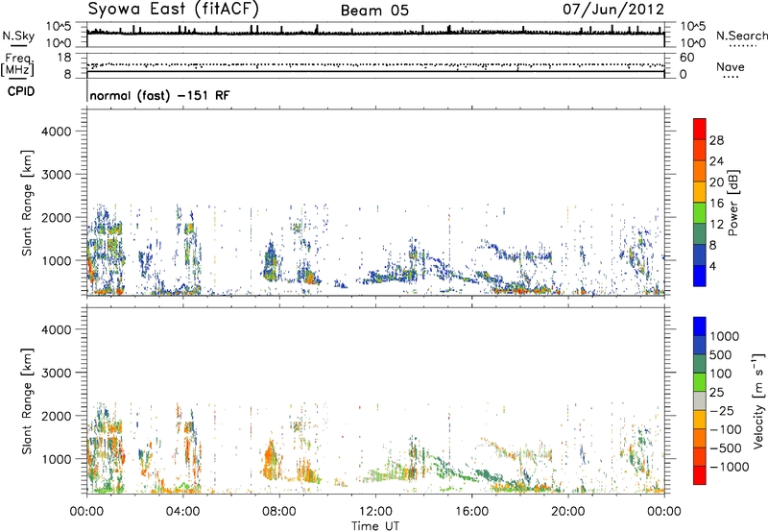Click the '4' power scale value
The width and height of the screenshot is (768, 532).
tap(712, 267)
